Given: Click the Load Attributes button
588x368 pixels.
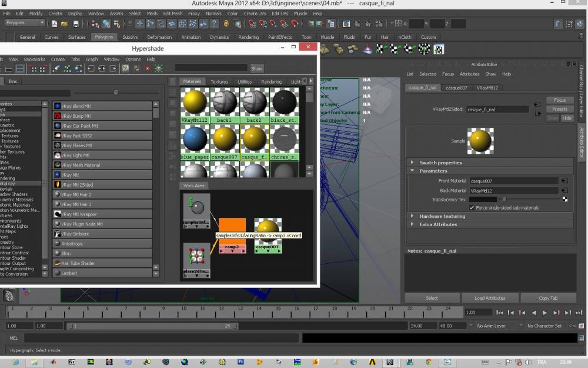Looking at the screenshot, I should (x=490, y=298).
